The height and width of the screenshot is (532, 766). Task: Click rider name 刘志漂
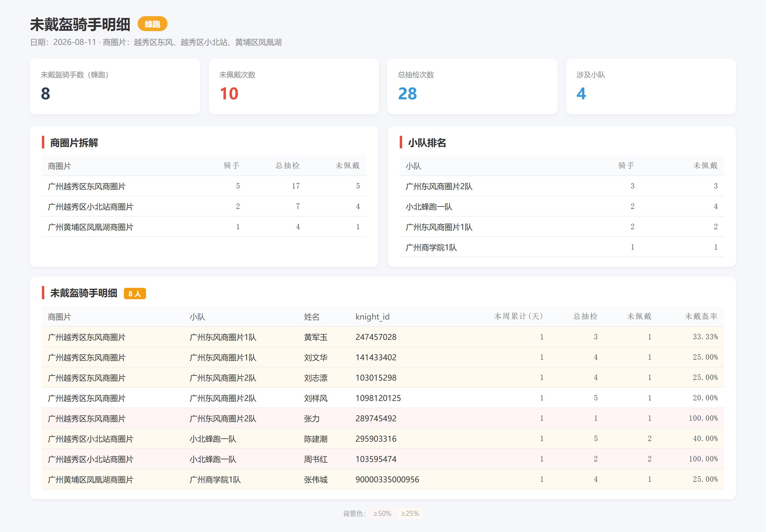316,378
